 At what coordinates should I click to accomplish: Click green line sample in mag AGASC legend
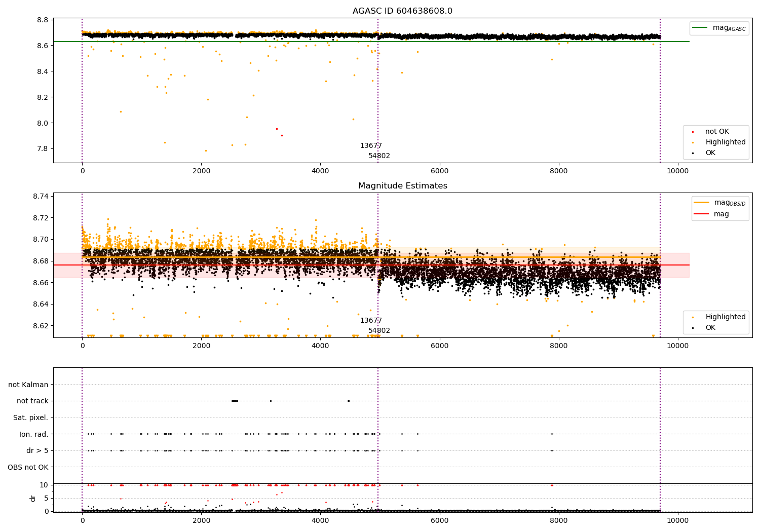pyautogui.click(x=701, y=28)
